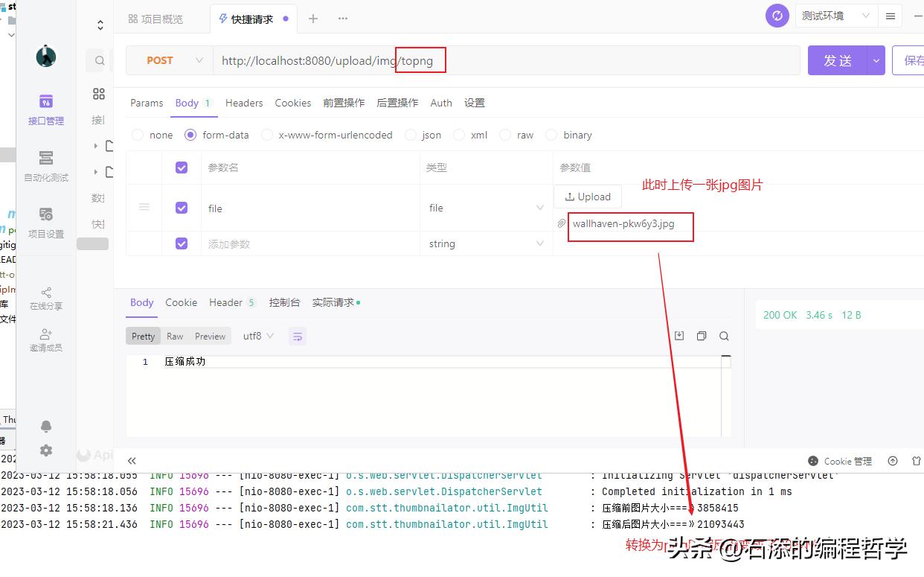Image resolution: width=924 pixels, height=577 pixels.
Task: Open the 测试环境 environment dropdown
Action: 835,15
